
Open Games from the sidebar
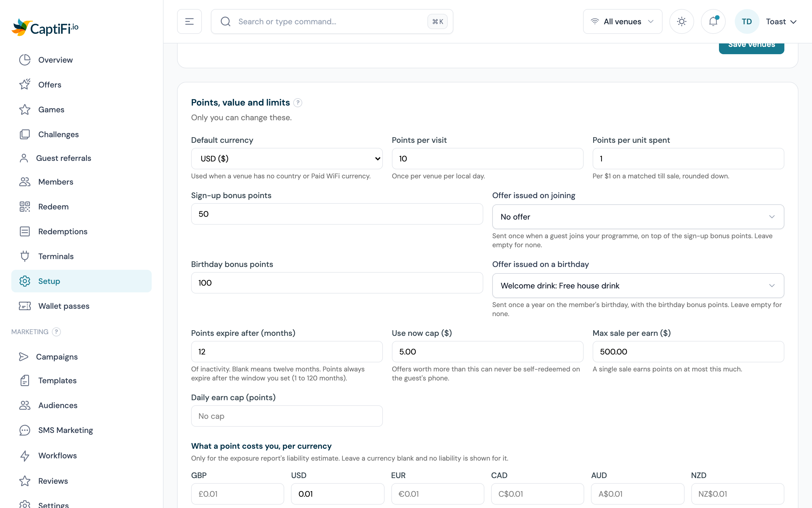click(81, 110)
